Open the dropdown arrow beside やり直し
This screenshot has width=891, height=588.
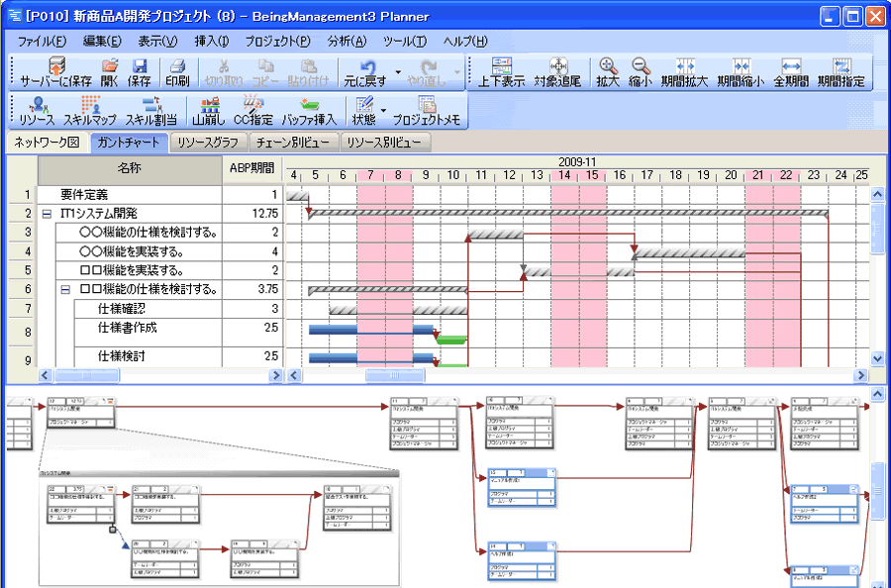[x=456, y=72]
